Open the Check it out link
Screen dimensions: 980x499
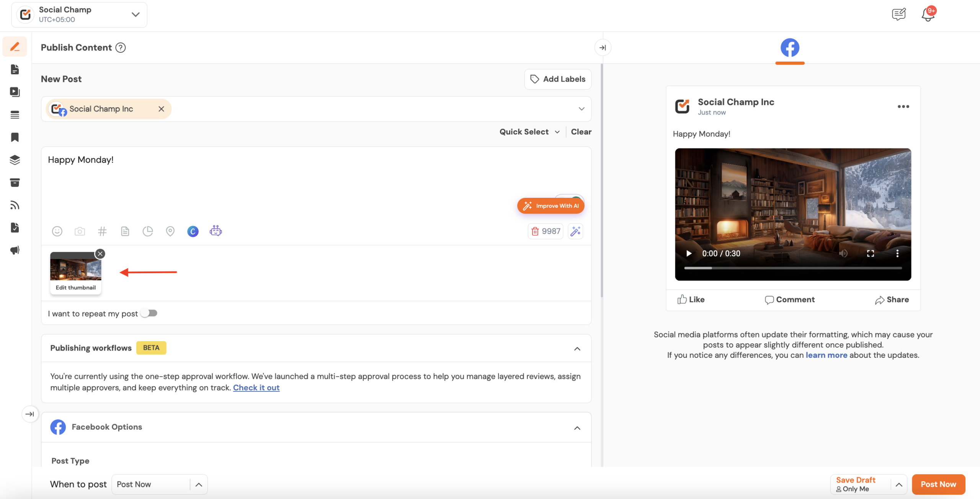[256, 388]
